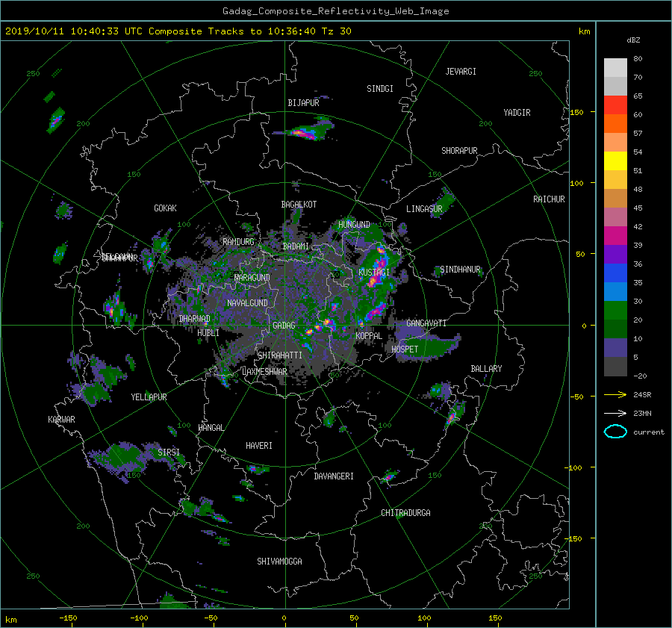Click the title Gadag_Composite_Reflectivity_Web_Image

(335, 11)
